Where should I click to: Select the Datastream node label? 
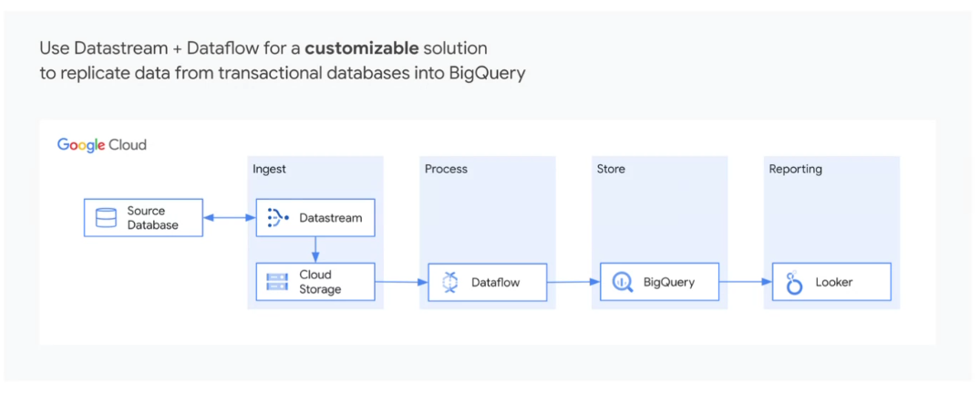[x=331, y=218]
